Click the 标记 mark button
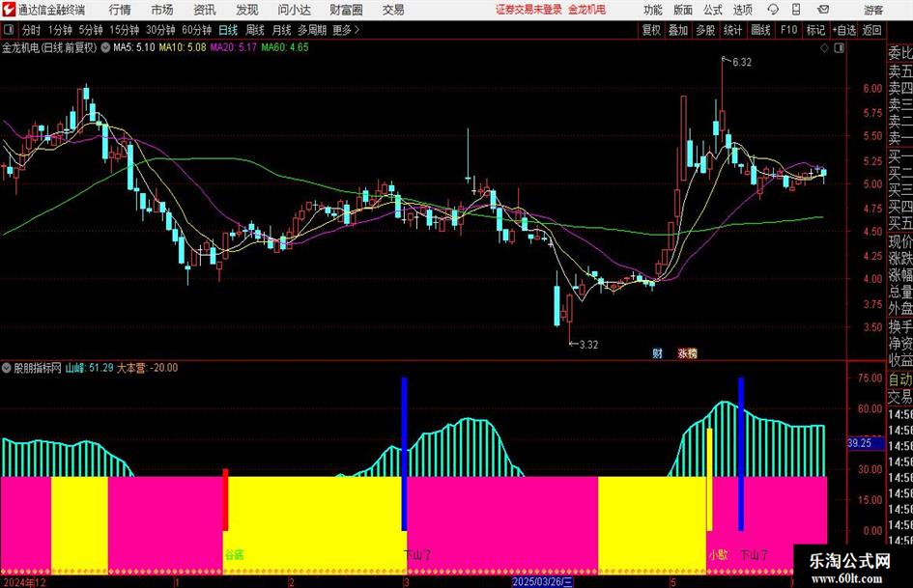The height and width of the screenshot is (588, 913). click(815, 30)
